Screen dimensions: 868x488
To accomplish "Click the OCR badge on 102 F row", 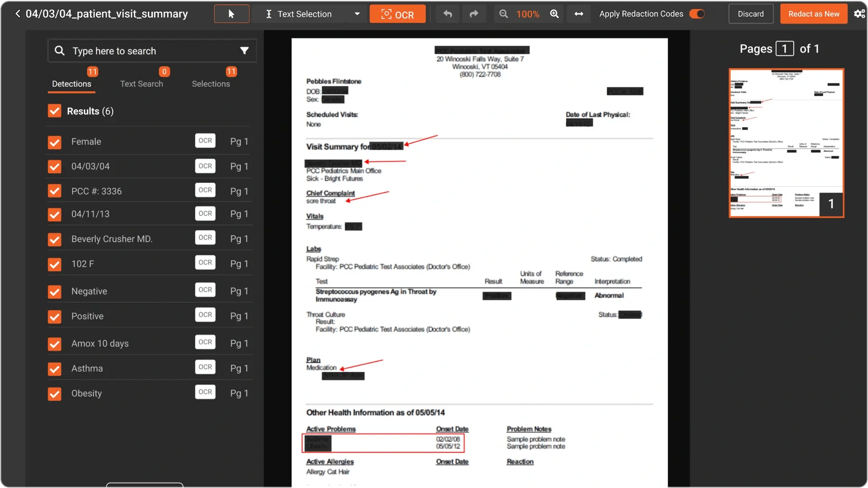I will [205, 263].
